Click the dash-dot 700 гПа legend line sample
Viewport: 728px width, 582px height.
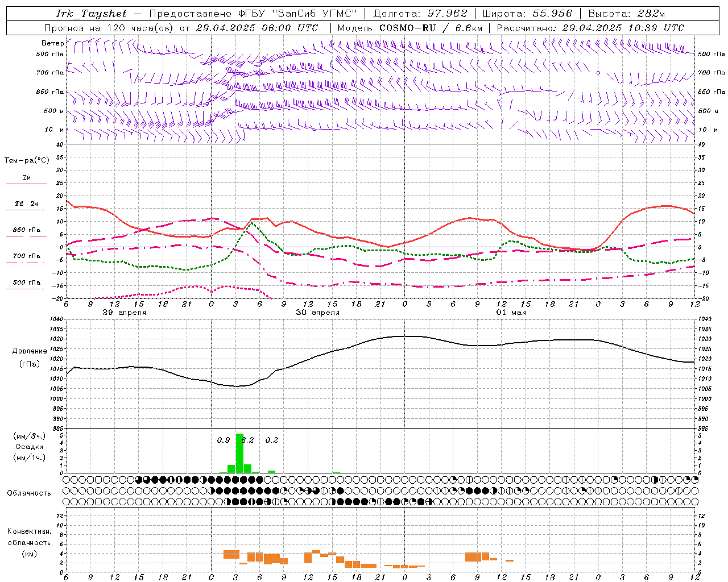pos(25,263)
